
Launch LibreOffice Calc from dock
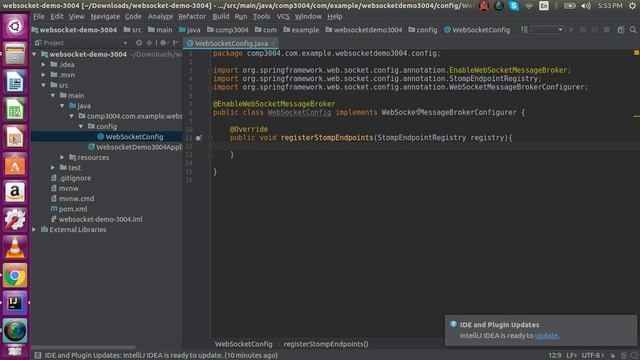[15, 109]
